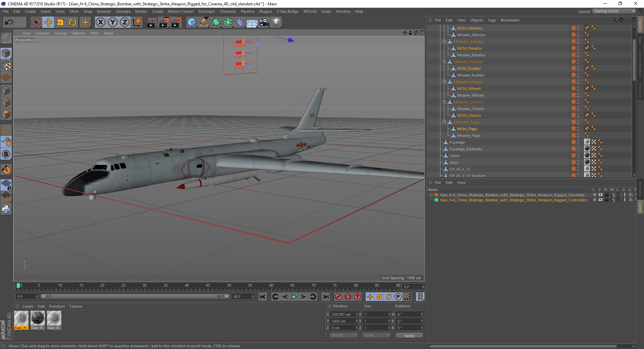This screenshot has height=349, width=644.
Task: Click the timeline frame 45 marker
Action: pyautogui.click(x=208, y=286)
